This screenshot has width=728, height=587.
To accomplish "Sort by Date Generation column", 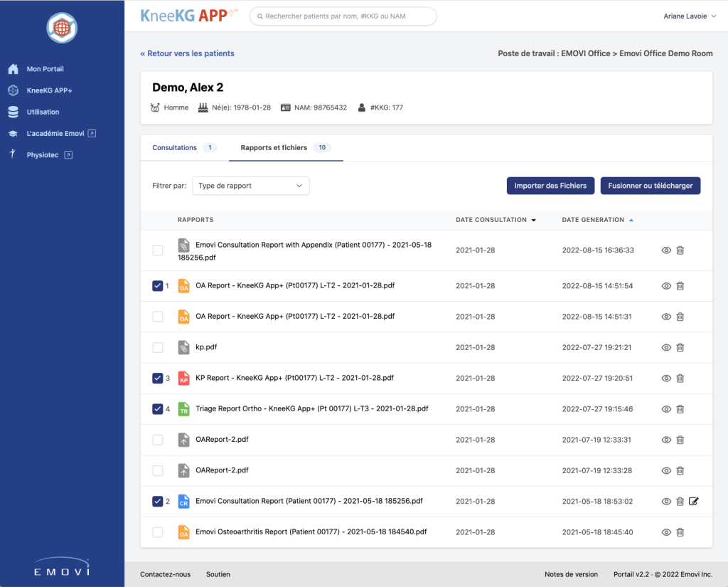I will click(x=597, y=220).
